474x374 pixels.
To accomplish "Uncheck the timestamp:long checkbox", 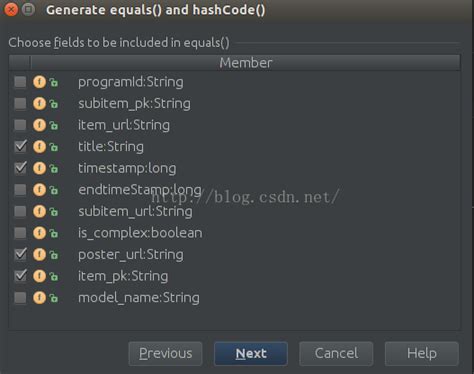I will pos(20,168).
